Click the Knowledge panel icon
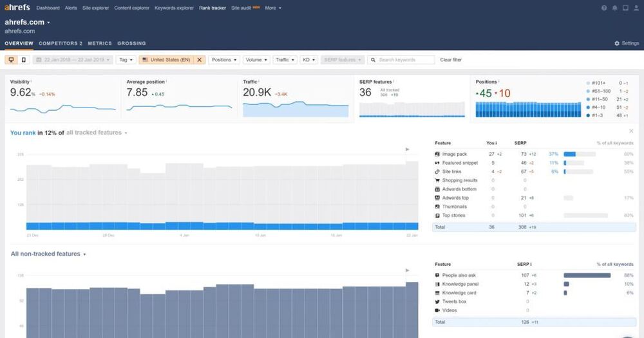 [x=437, y=284]
